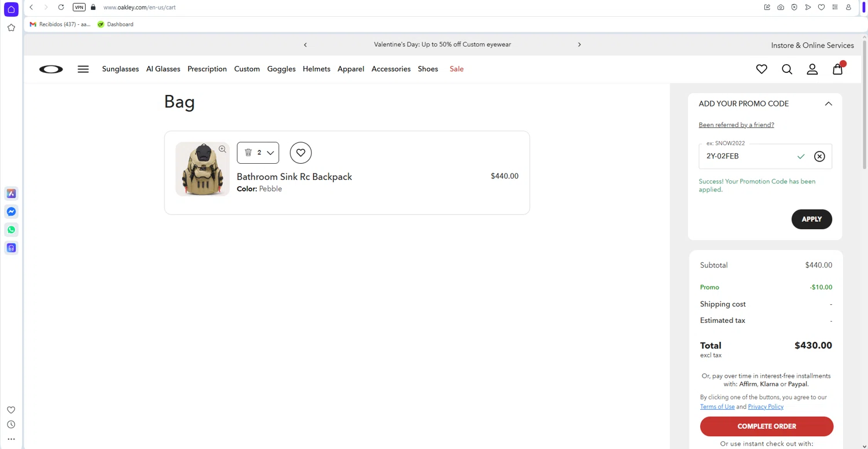Viewport: 868px width, 449px height.
Task: Open Prescription menu
Action: [x=207, y=69]
